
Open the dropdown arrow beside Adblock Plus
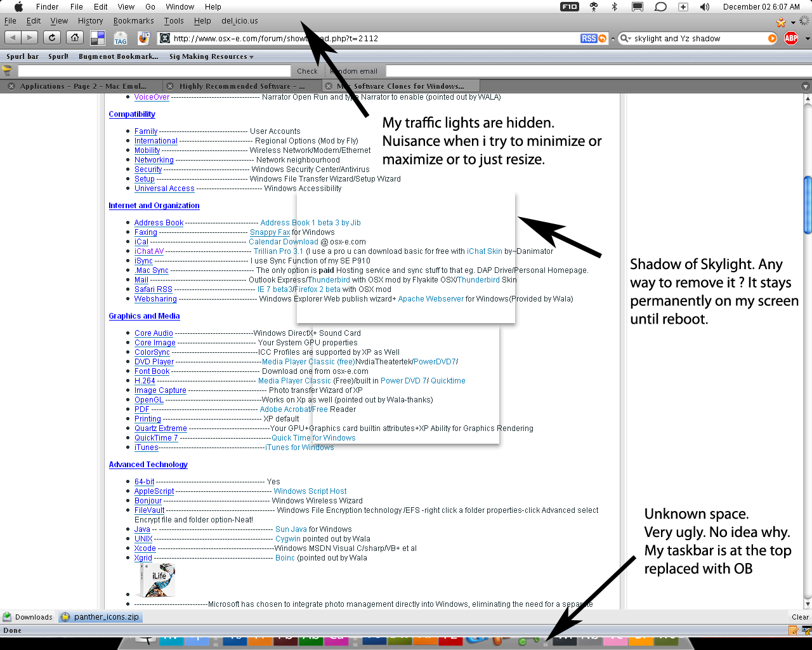pos(808,39)
